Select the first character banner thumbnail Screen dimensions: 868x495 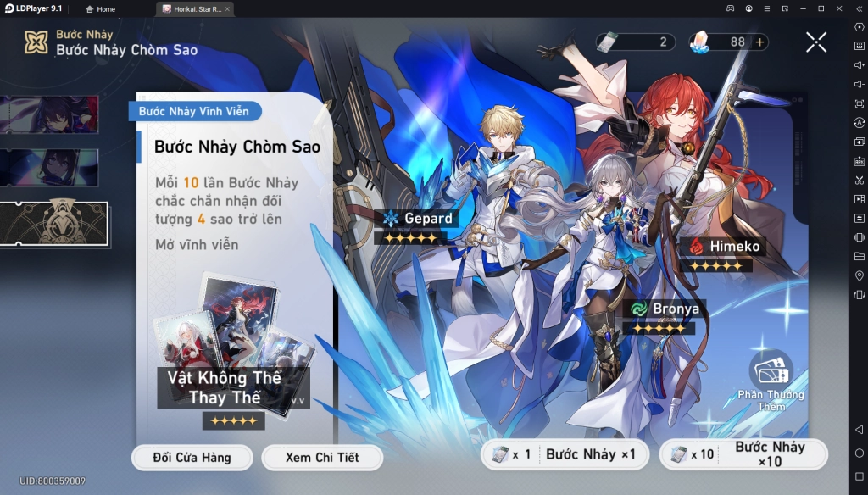pos(49,114)
